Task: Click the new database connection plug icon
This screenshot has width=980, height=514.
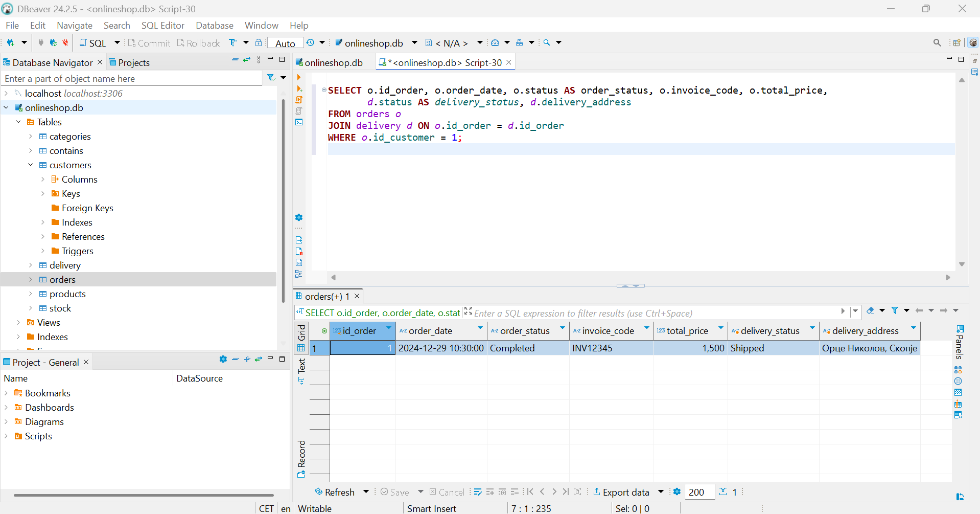Action: [x=11, y=43]
